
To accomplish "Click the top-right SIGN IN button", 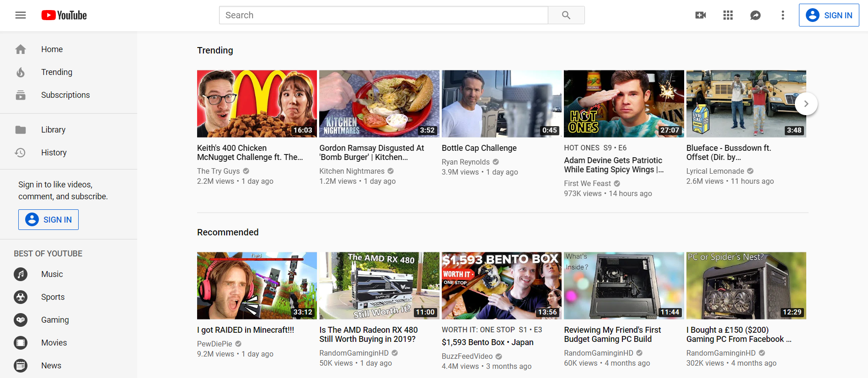I will point(829,15).
